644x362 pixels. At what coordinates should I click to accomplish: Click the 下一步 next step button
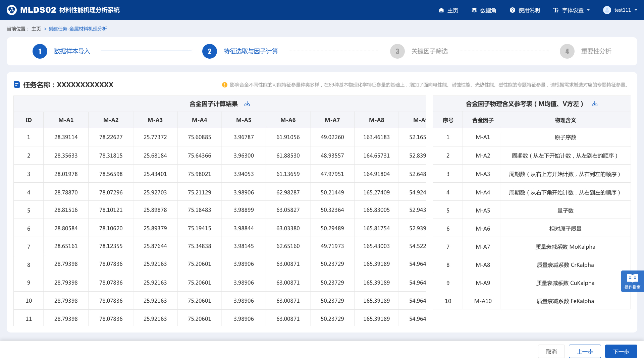(x=621, y=351)
